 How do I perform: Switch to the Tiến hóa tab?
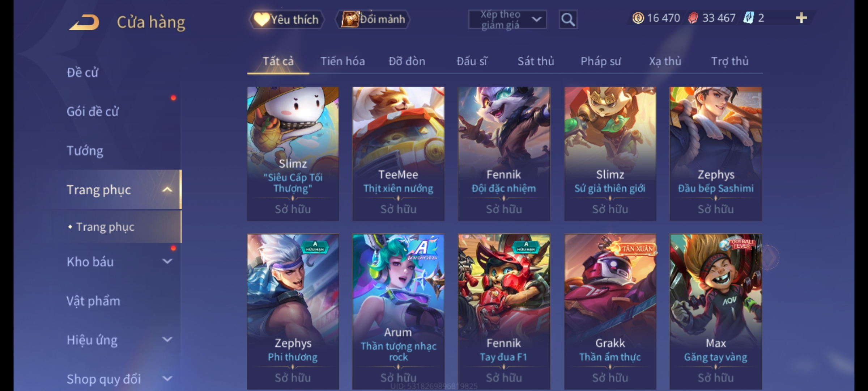click(x=342, y=61)
